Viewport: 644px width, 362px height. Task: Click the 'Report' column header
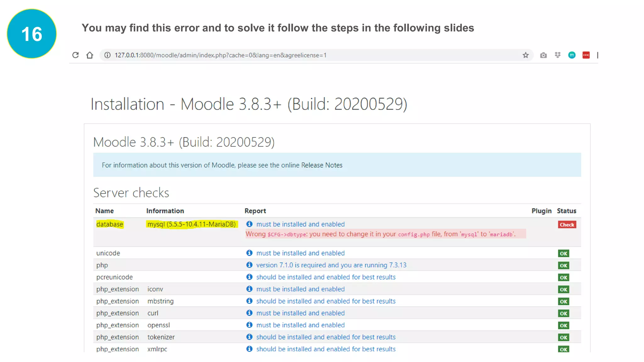(255, 211)
